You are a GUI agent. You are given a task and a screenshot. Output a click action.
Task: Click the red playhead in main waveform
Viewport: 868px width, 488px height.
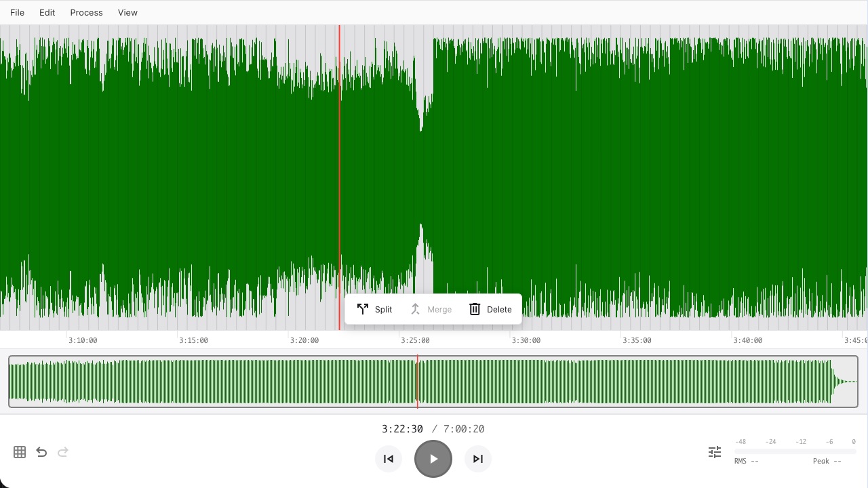(x=340, y=178)
